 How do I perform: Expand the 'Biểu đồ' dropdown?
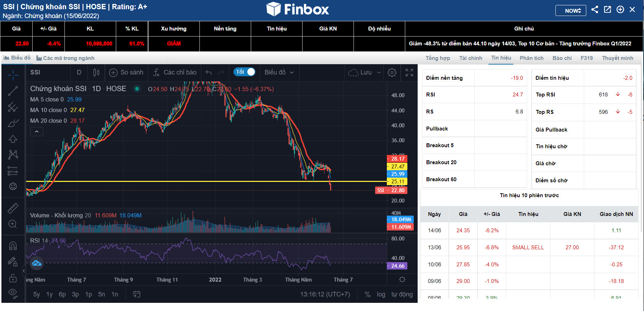pos(279,72)
